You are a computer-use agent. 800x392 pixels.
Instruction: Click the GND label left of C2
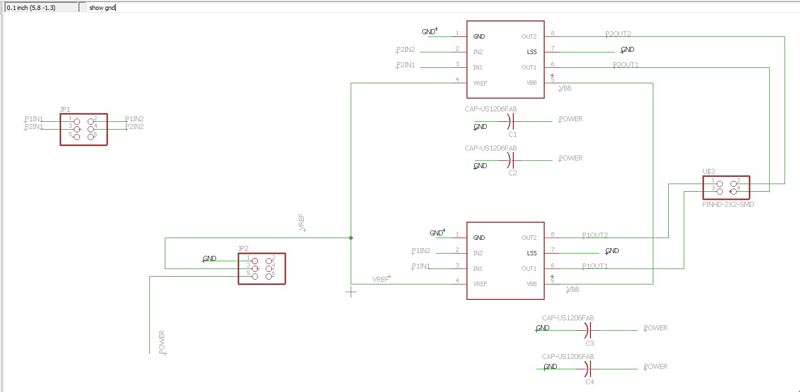[480, 166]
